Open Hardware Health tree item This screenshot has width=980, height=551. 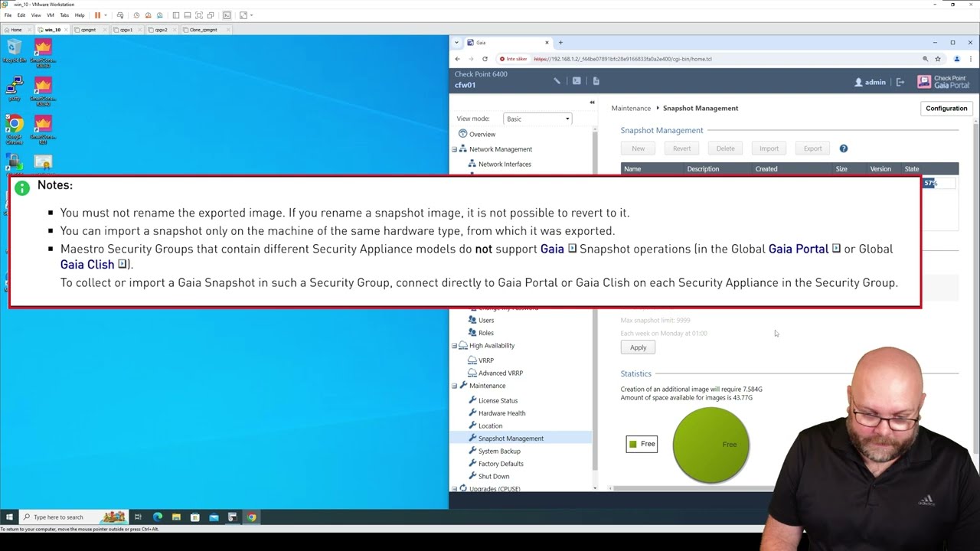tap(501, 413)
